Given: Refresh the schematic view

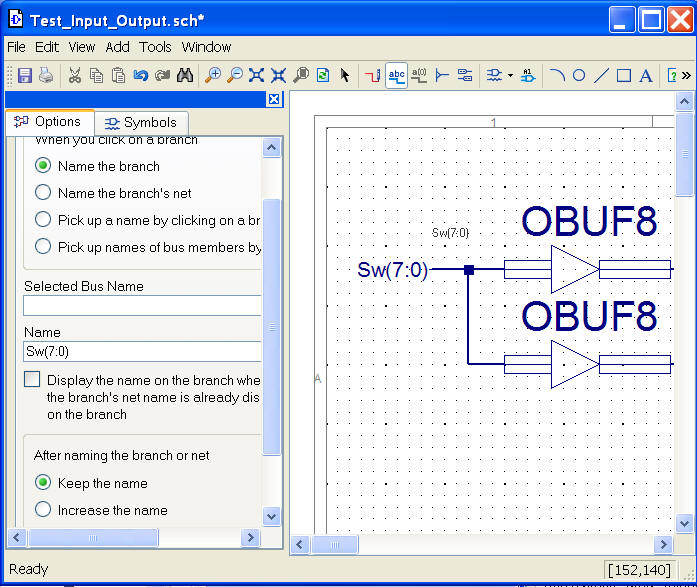Looking at the screenshot, I should pyautogui.click(x=323, y=76).
